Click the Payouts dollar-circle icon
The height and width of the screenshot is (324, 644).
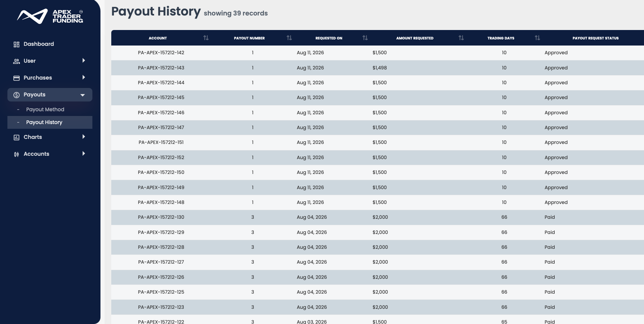coord(17,95)
